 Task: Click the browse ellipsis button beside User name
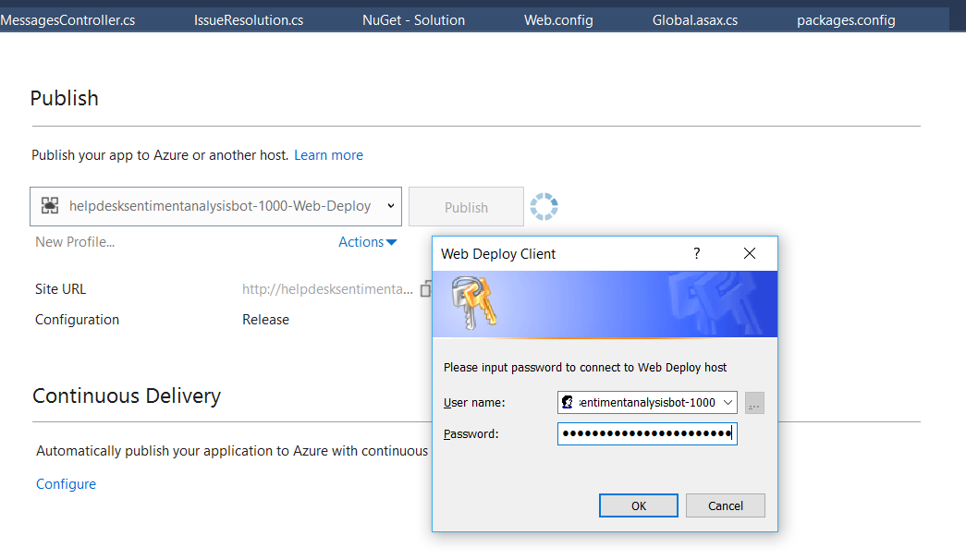pos(754,403)
